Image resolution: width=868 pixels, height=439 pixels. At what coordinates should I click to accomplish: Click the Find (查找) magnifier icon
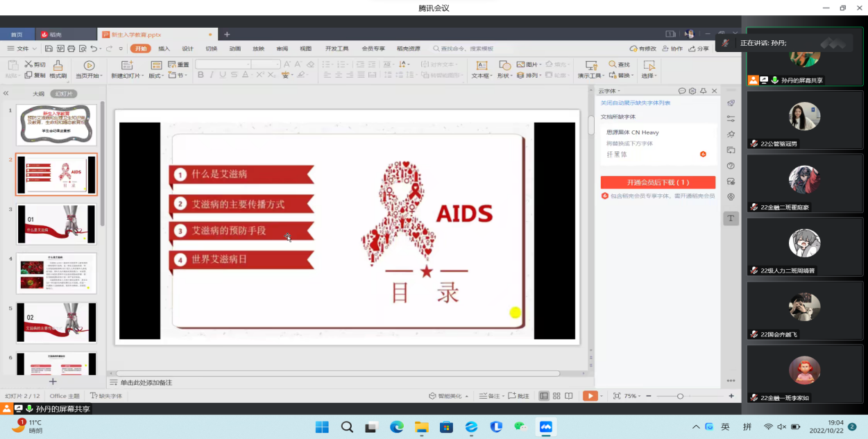[612, 64]
